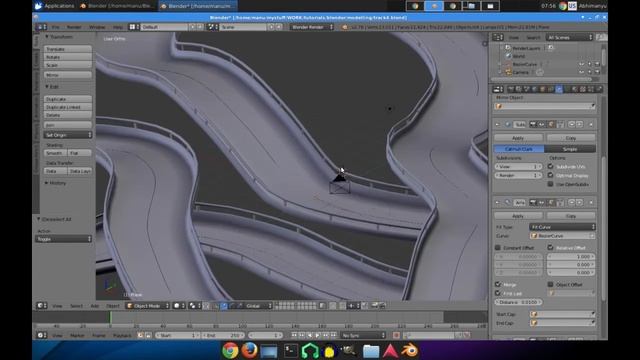The image size is (640, 360).
Task: Click the timeline editor type icon
Action: click(x=42, y=335)
